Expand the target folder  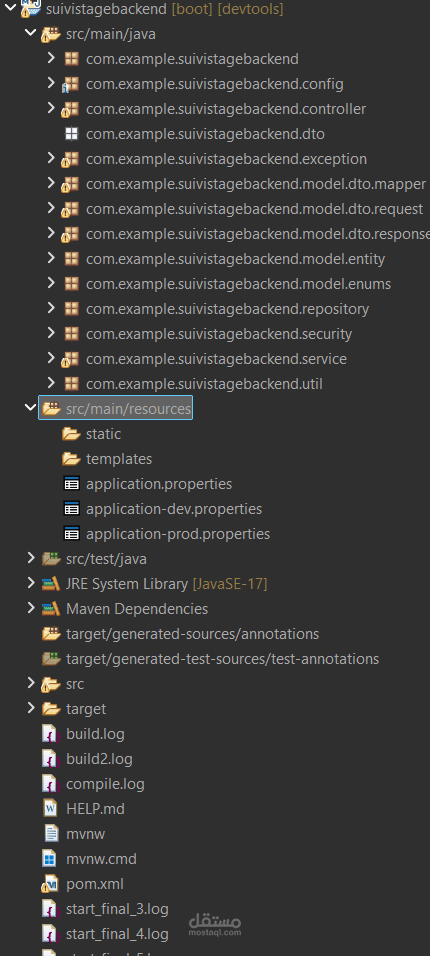click(30, 708)
